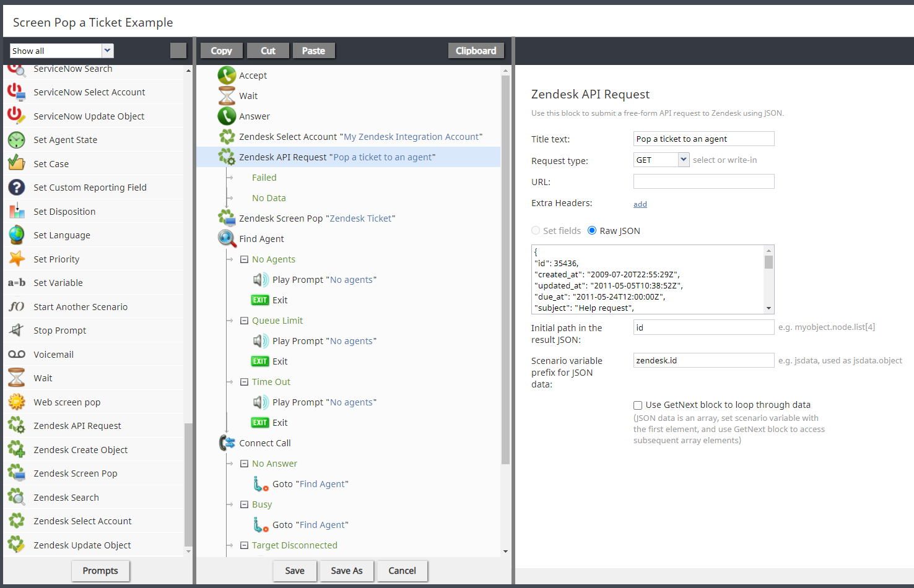Click the Initial path in result JSON field
This screenshot has height=588, width=914.
pos(704,327)
